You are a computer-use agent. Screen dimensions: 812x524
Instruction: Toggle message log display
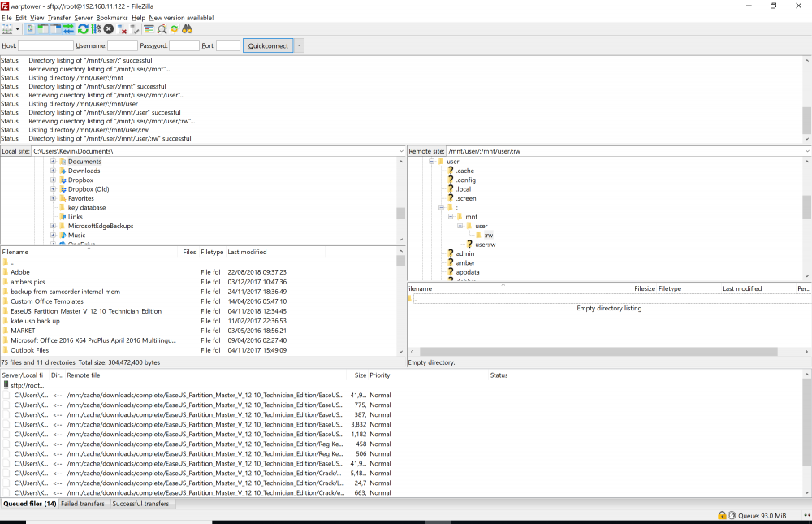(x=30, y=29)
